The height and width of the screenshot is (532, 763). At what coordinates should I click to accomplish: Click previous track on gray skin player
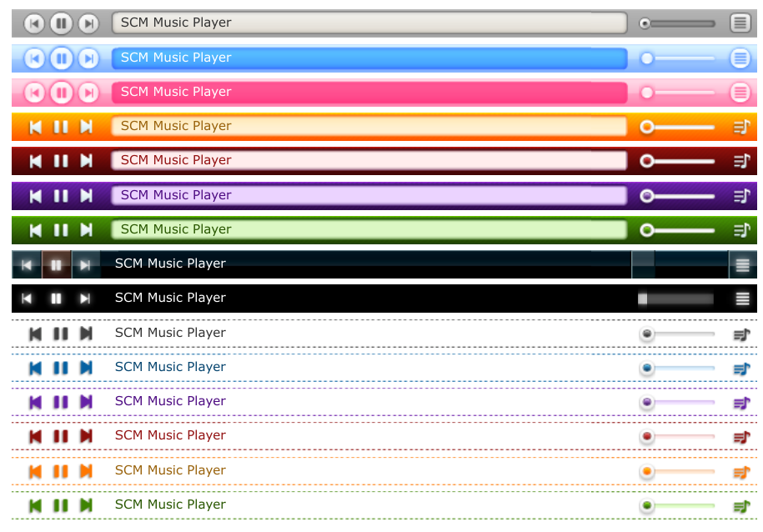click(x=34, y=23)
